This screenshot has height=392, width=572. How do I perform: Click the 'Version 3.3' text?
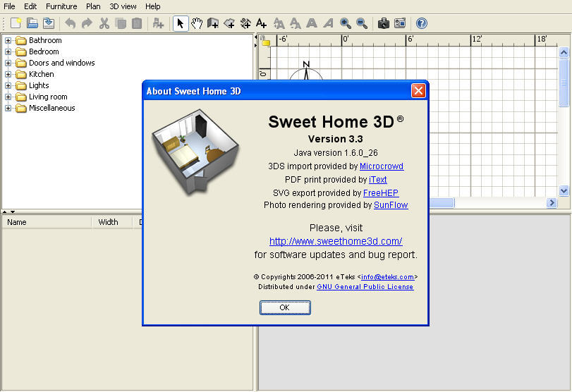(336, 139)
